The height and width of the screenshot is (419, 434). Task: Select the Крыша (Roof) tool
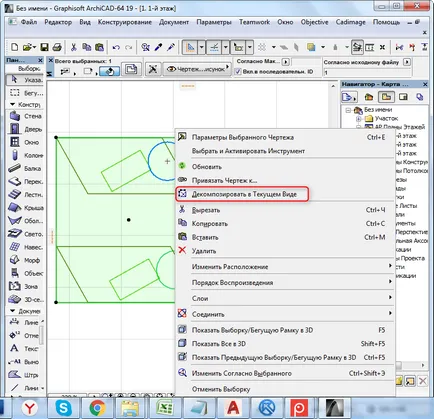tap(25, 208)
